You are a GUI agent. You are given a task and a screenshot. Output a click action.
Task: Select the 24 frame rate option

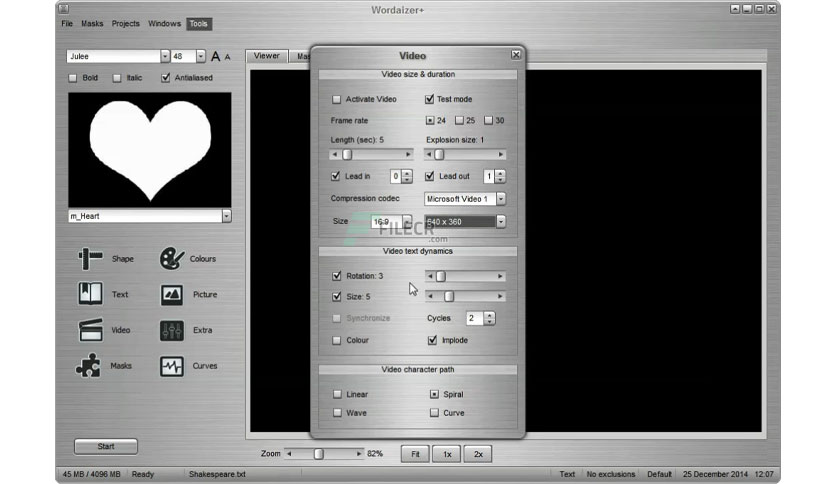click(x=430, y=120)
